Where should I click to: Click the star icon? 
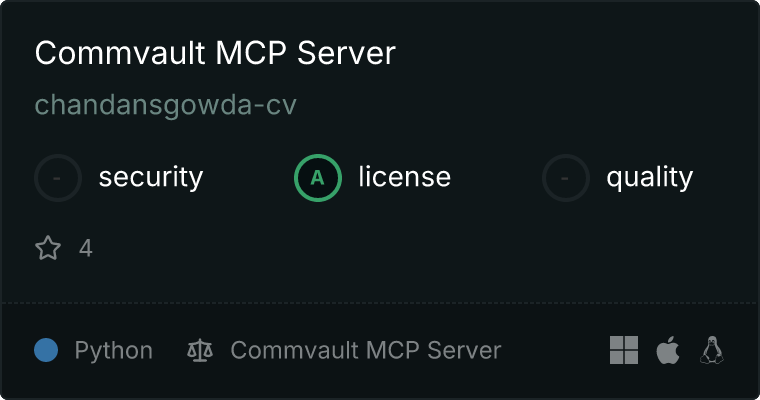click(x=48, y=248)
